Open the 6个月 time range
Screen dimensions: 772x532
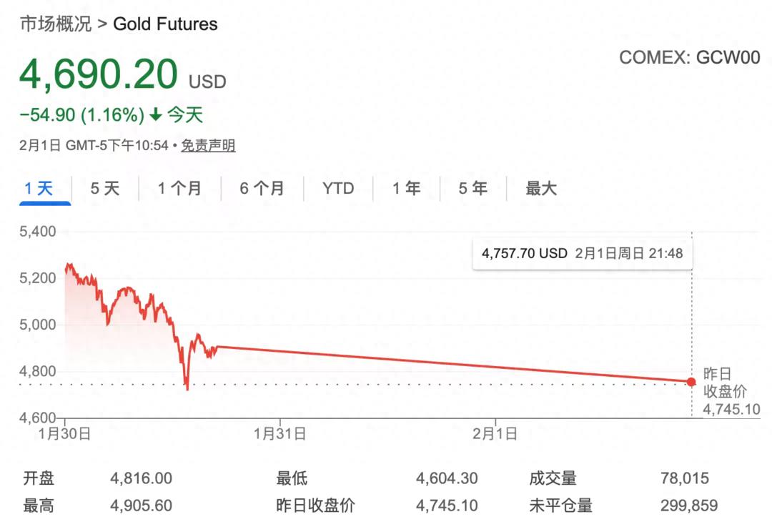point(262,188)
